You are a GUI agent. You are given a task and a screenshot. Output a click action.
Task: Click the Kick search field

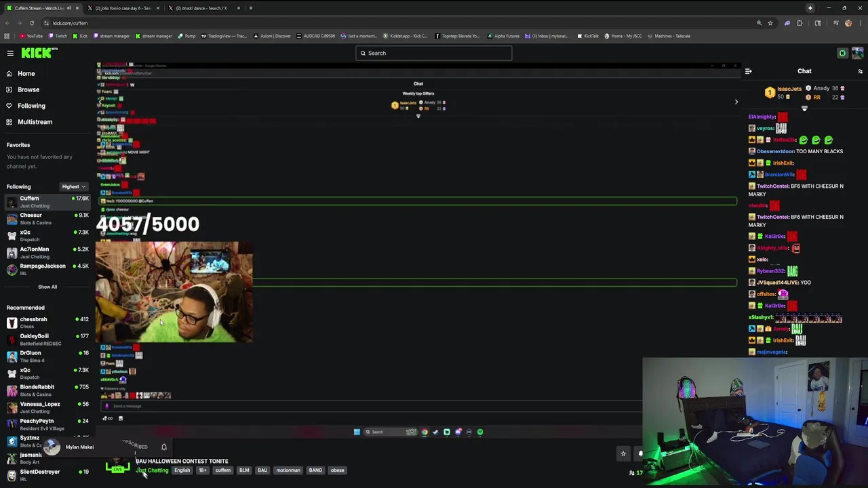click(434, 53)
